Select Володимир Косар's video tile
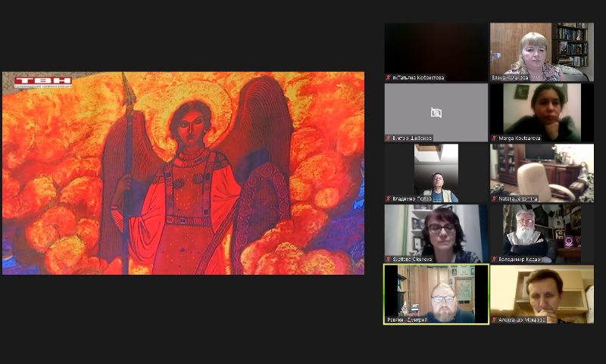Image resolution: width=606 pixels, height=364 pixels. (x=542, y=234)
